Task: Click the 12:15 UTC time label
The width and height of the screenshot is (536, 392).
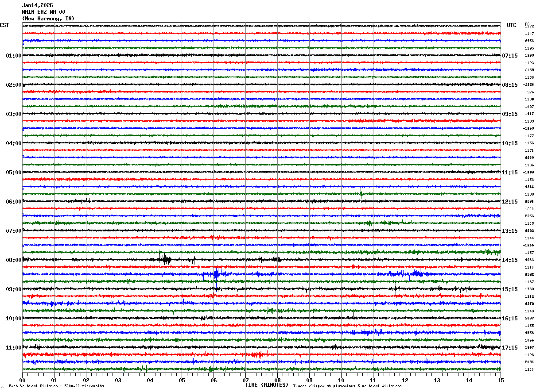Action: coord(510,202)
